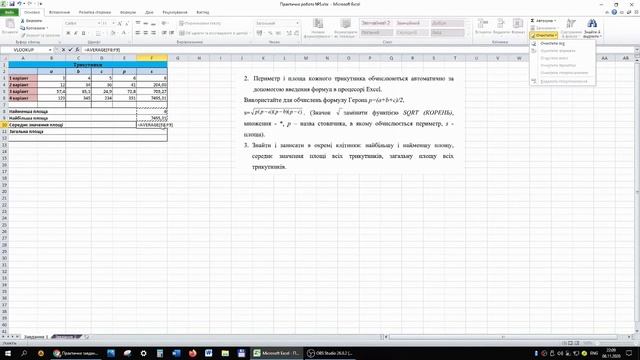Click the Wrap Text button
Image resolution: width=640 pixels, height=360 pixels.
pyautogui.click(x=200, y=23)
